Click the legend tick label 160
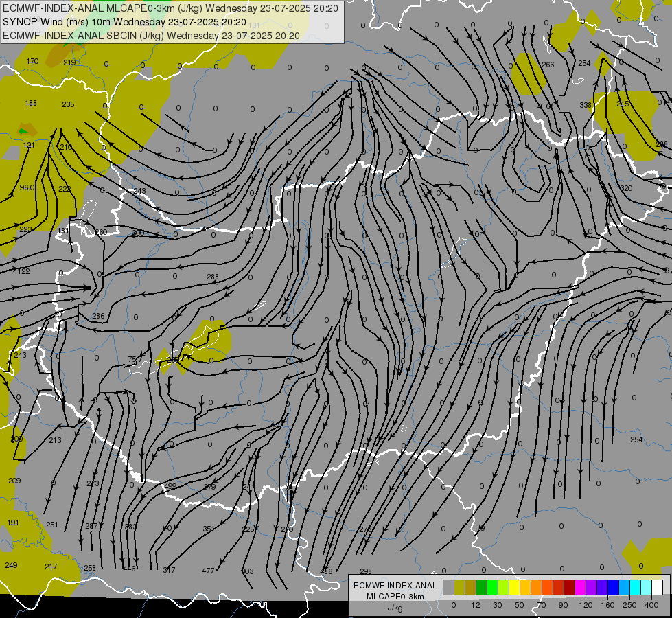Screen dimensions: 672x618 [607, 605]
